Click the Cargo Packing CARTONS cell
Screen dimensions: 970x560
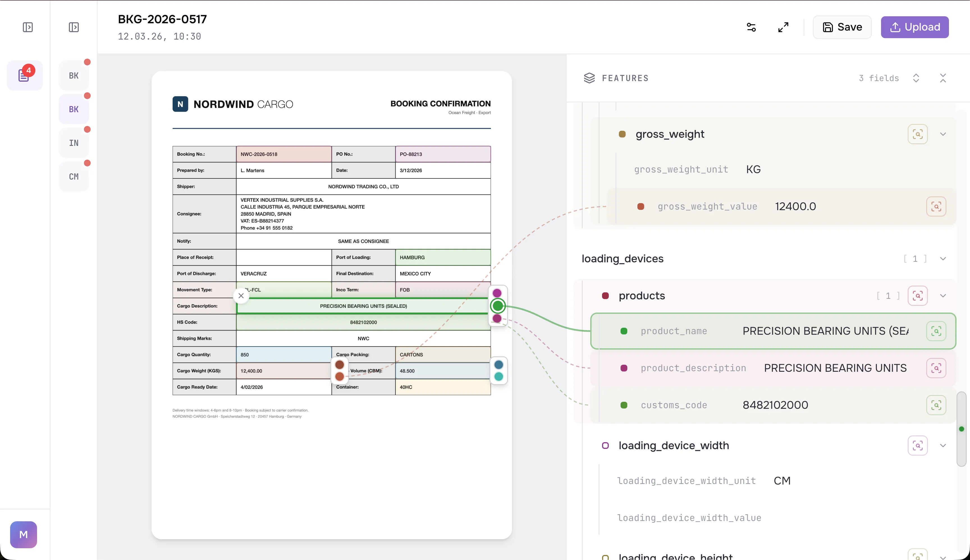point(443,355)
